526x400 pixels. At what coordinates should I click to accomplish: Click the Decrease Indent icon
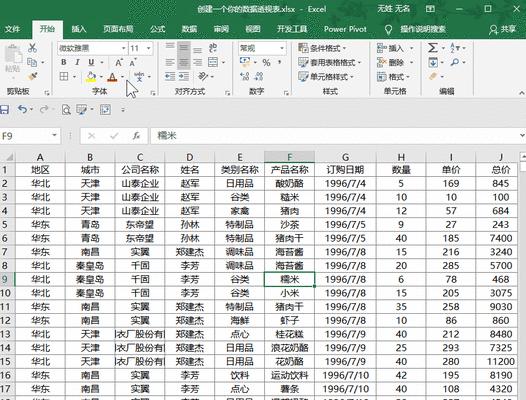point(170,77)
